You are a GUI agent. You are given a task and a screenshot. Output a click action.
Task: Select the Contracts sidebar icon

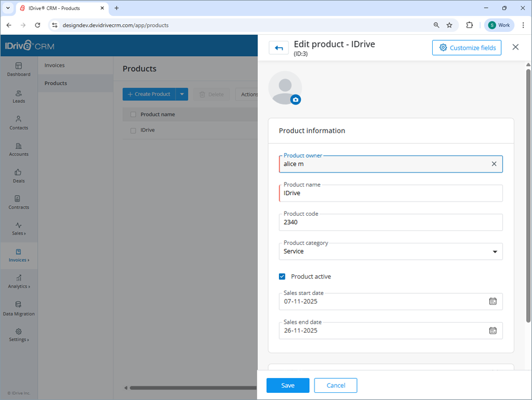coord(18,203)
